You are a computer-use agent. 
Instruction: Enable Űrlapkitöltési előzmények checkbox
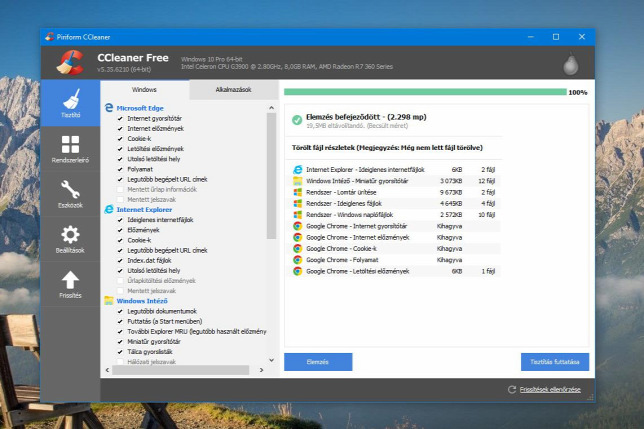click(x=120, y=280)
